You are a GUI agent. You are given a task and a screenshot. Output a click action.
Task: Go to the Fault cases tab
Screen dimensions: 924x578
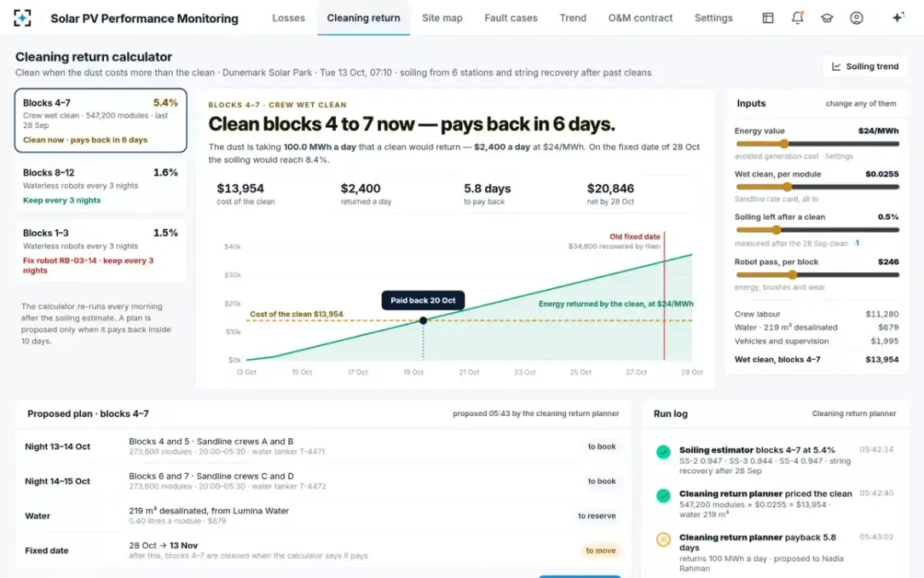coord(511,18)
